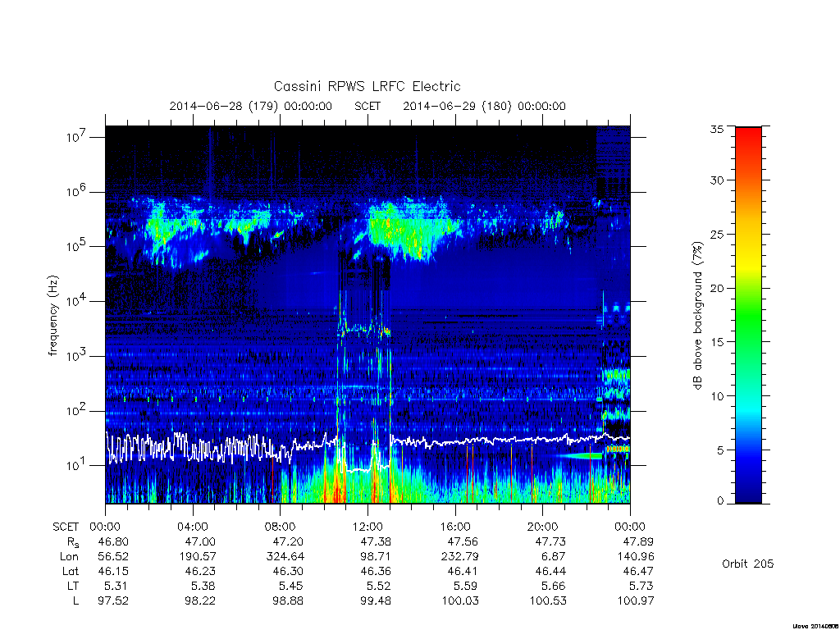The width and height of the screenshot is (840, 630).
Task: Select the Lon value '324.64'
Action: (x=285, y=557)
